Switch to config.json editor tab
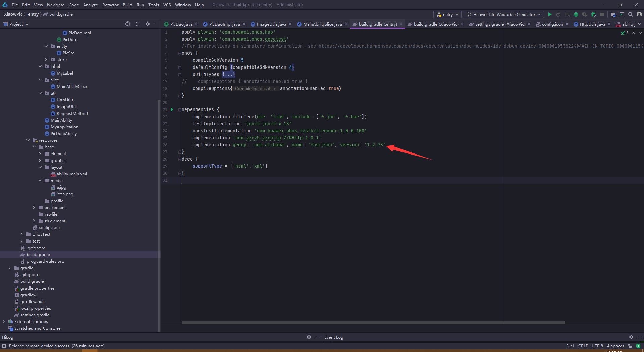Screen dimensions: 644x352 tap(552, 24)
